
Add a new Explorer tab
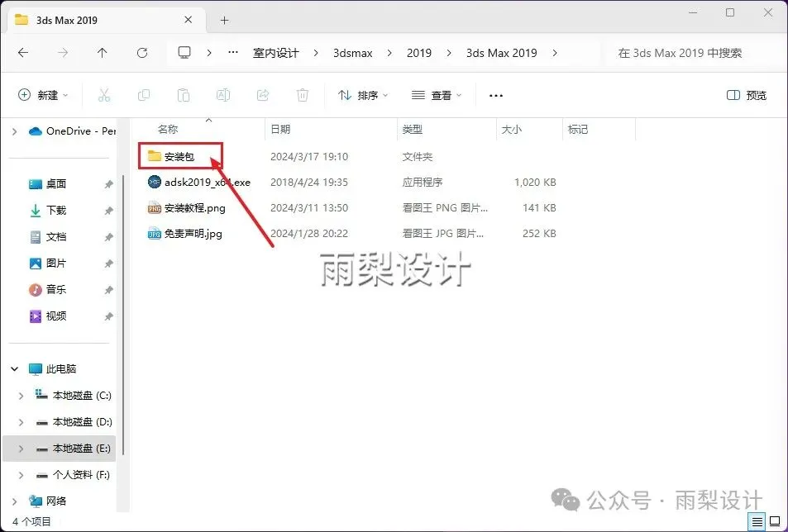point(225,20)
